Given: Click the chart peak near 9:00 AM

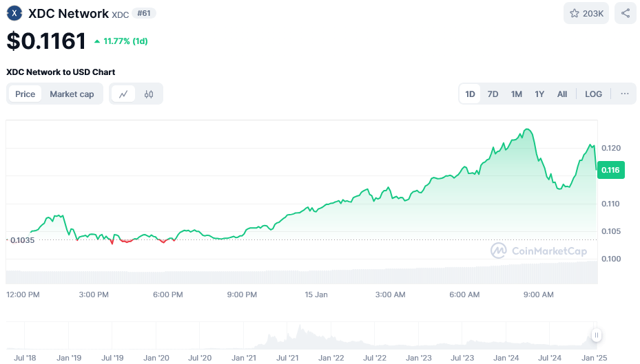Looking at the screenshot, I should pyautogui.click(x=528, y=129).
